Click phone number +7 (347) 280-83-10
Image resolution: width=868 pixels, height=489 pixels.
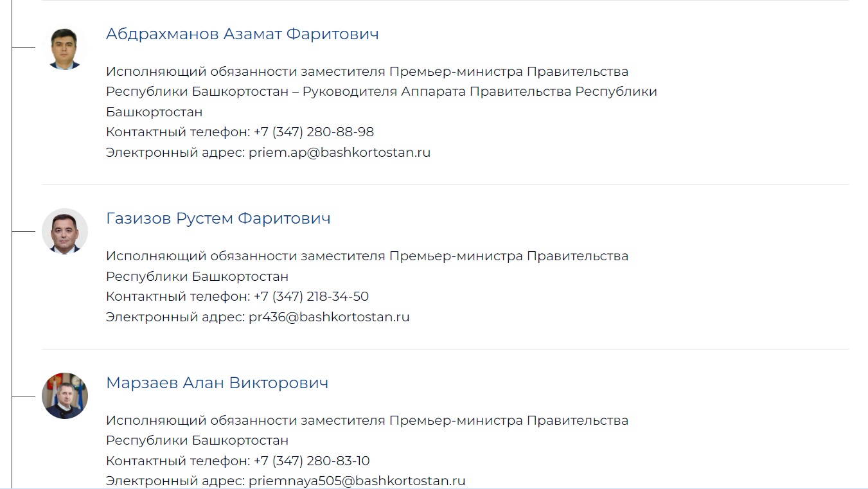(x=312, y=461)
